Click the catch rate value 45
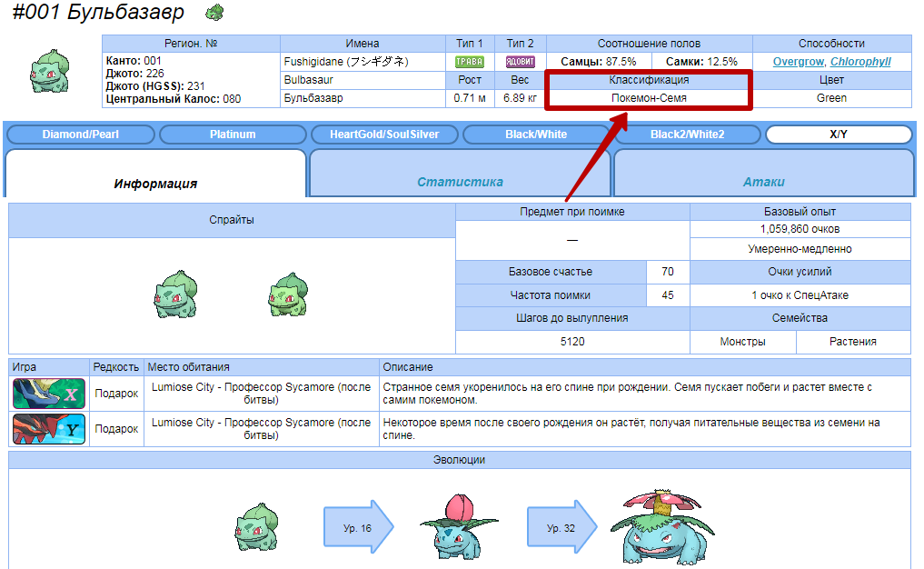The width and height of the screenshot is (924, 569). click(668, 295)
